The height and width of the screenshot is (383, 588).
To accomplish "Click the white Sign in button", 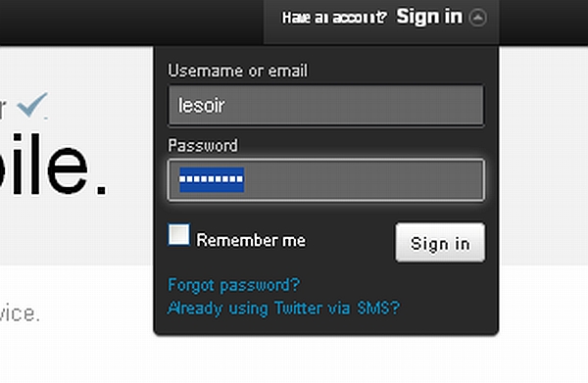I will tap(440, 243).
